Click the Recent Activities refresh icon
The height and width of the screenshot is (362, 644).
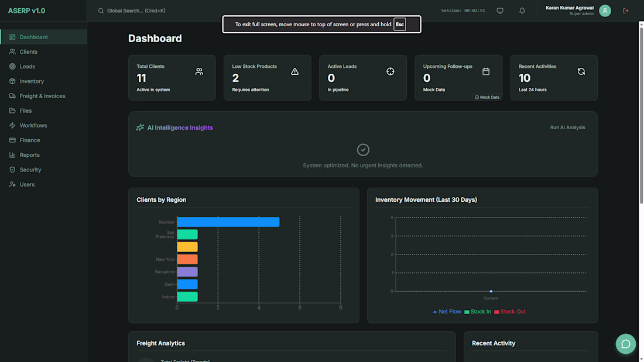[x=581, y=71]
